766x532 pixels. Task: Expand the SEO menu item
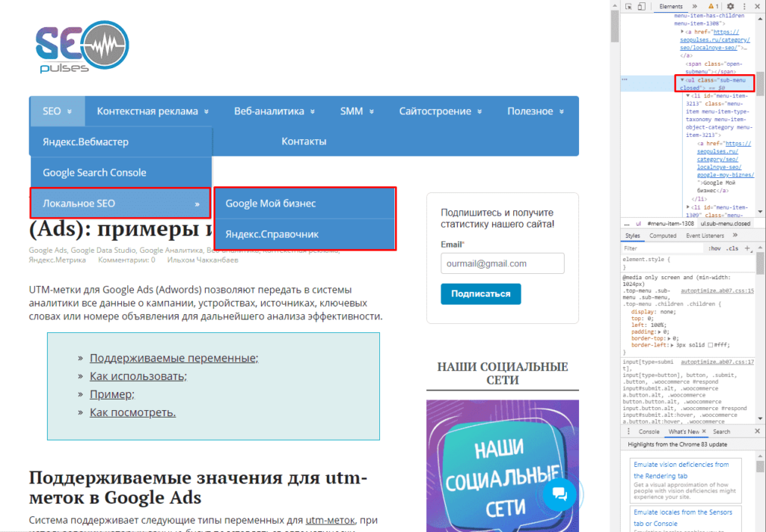click(x=57, y=111)
